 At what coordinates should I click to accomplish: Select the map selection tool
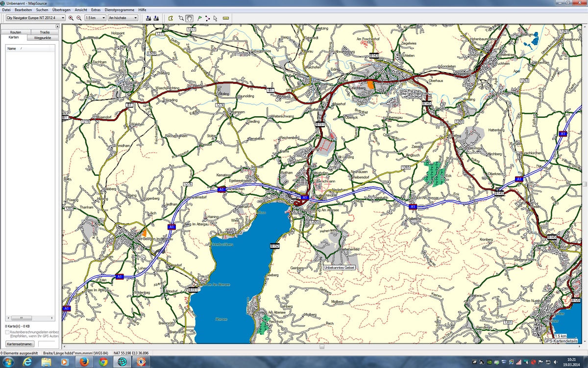click(x=171, y=18)
